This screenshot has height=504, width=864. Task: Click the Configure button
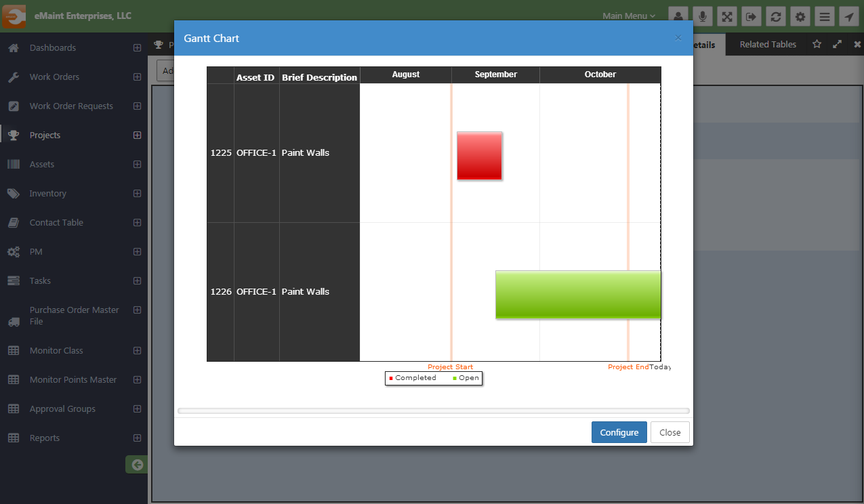(x=619, y=432)
